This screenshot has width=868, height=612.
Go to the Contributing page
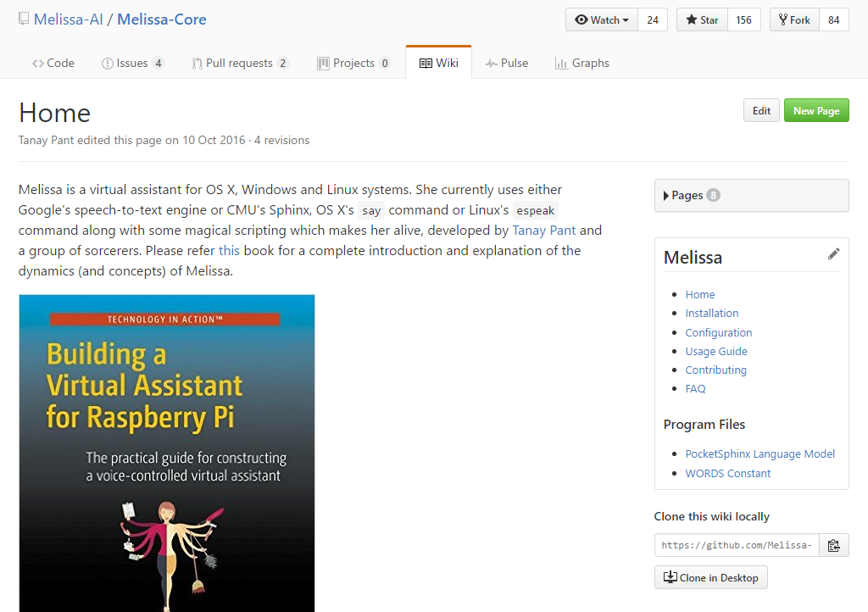[715, 370]
